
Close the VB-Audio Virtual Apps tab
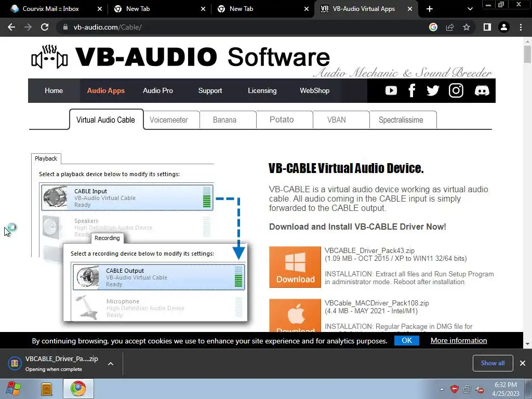(x=410, y=9)
